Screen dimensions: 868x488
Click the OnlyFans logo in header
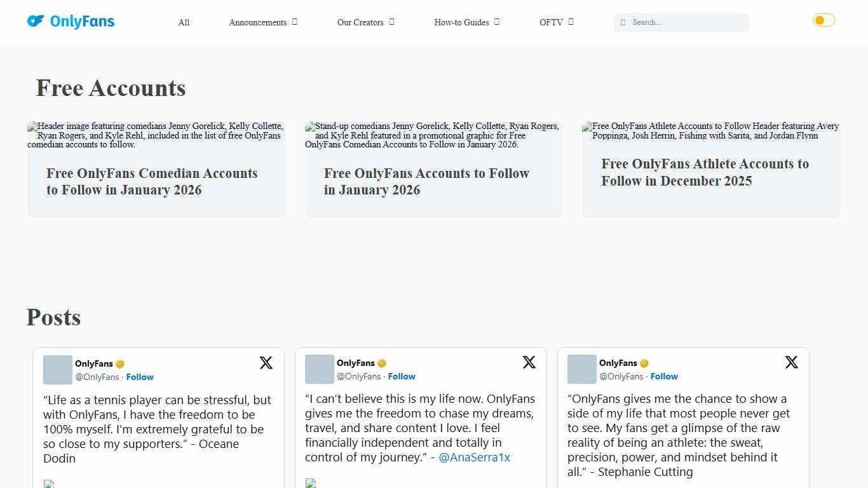[71, 22]
